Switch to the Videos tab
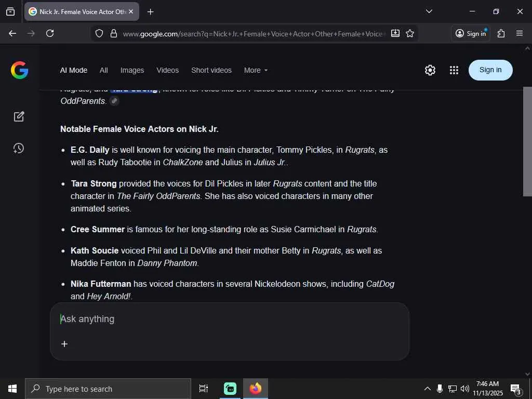The image size is (532, 399). 168,70
